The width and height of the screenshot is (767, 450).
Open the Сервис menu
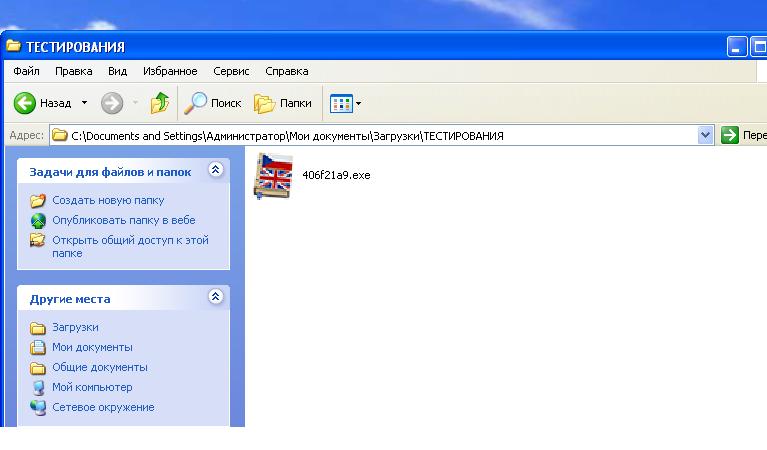232,71
